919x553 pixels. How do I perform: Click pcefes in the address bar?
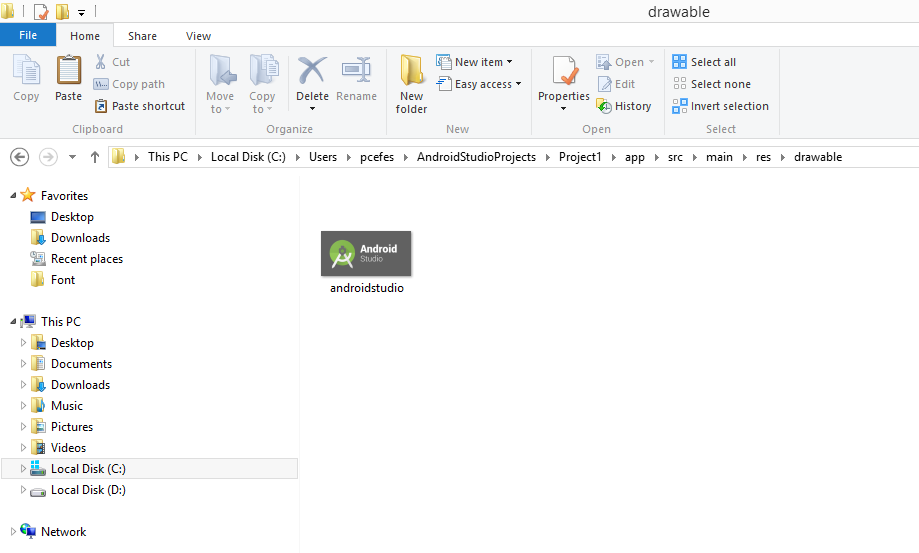[x=377, y=157]
